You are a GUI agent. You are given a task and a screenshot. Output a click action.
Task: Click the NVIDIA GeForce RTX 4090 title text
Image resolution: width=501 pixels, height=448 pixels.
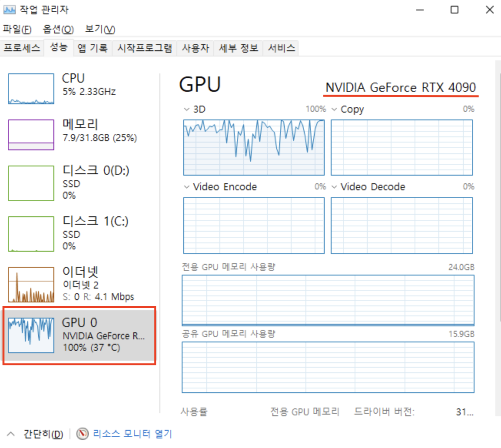(401, 88)
